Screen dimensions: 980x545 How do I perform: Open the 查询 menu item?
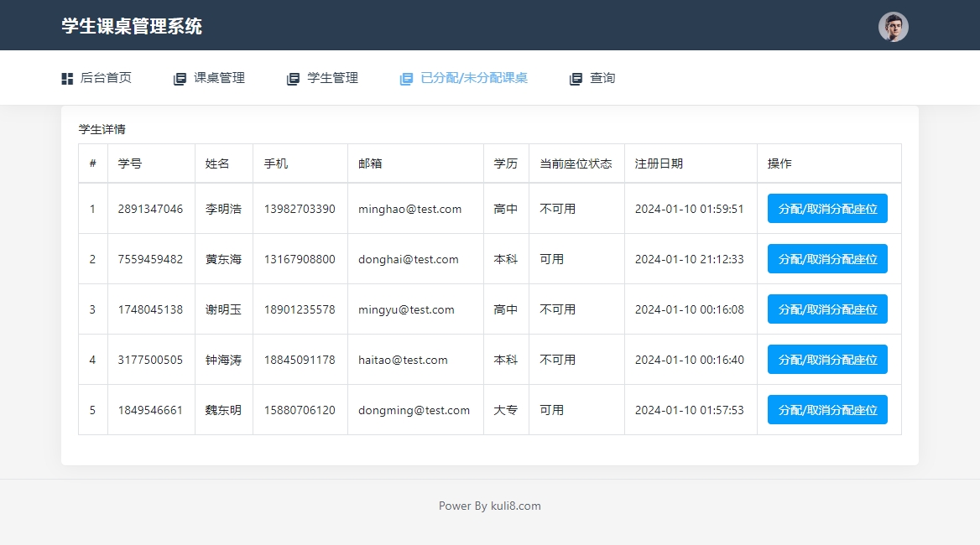click(x=602, y=78)
